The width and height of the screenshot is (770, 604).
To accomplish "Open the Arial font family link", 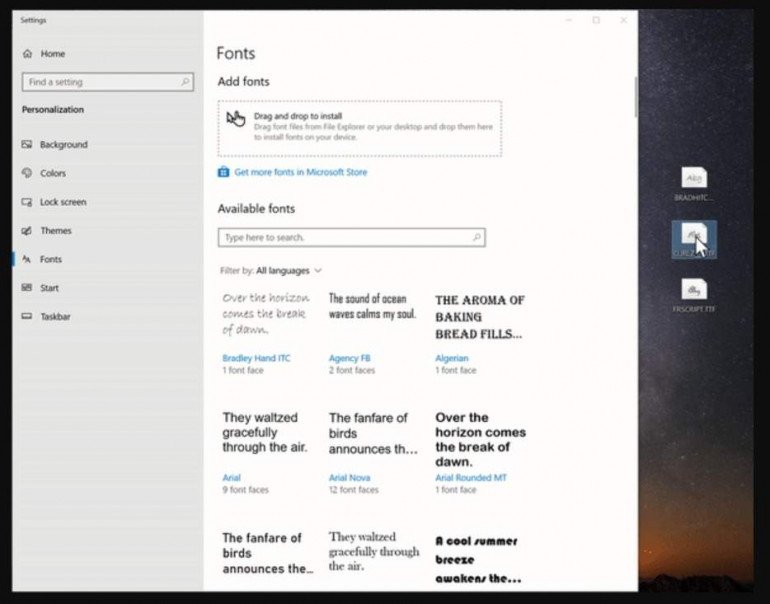I will (231, 477).
